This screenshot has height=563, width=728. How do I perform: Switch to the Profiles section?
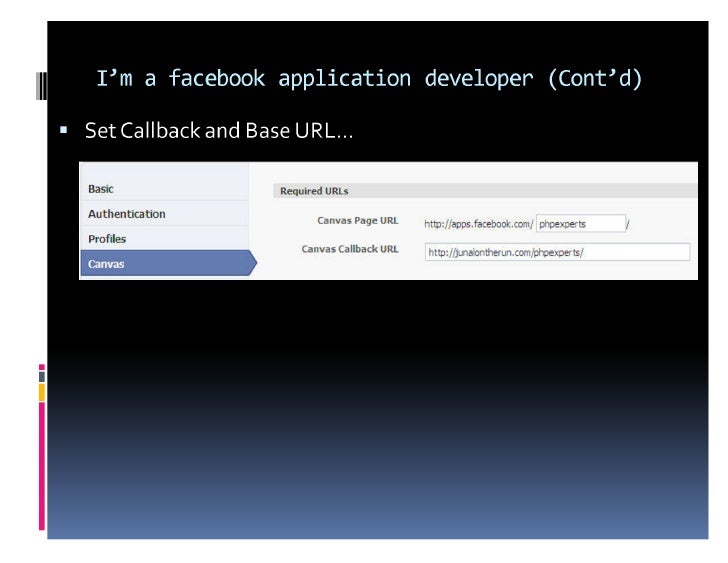point(164,238)
